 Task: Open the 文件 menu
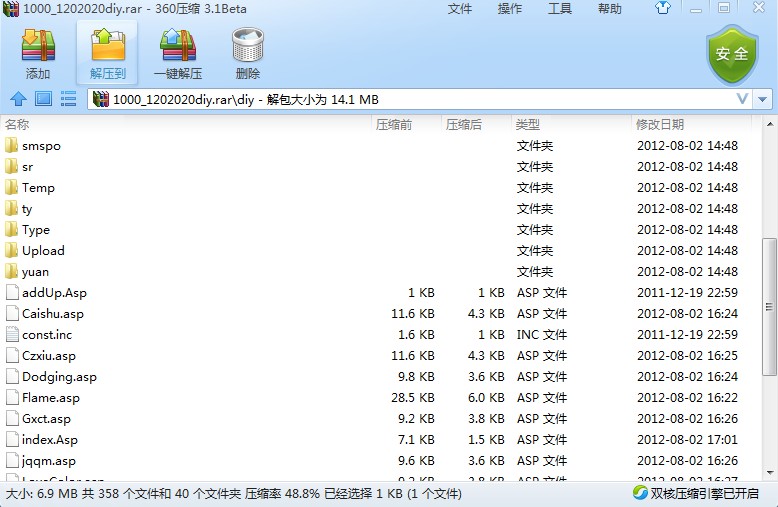(x=459, y=9)
